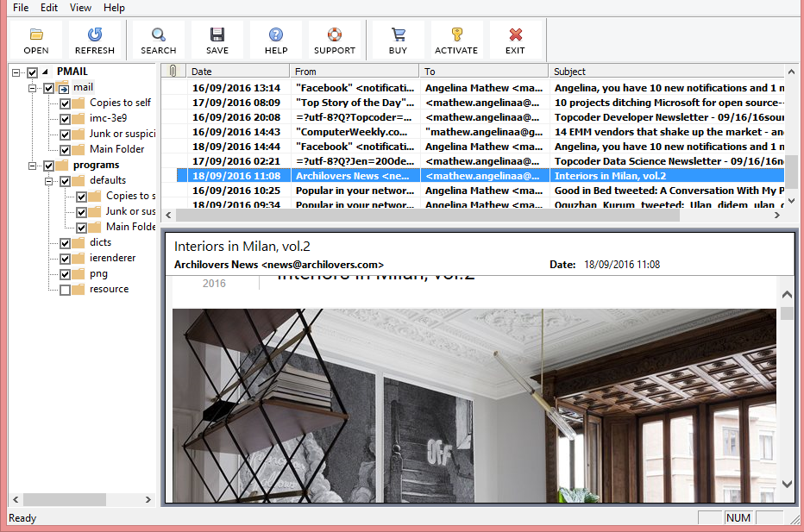The image size is (804, 532).
Task: Click the Activate key icon
Action: click(x=457, y=34)
